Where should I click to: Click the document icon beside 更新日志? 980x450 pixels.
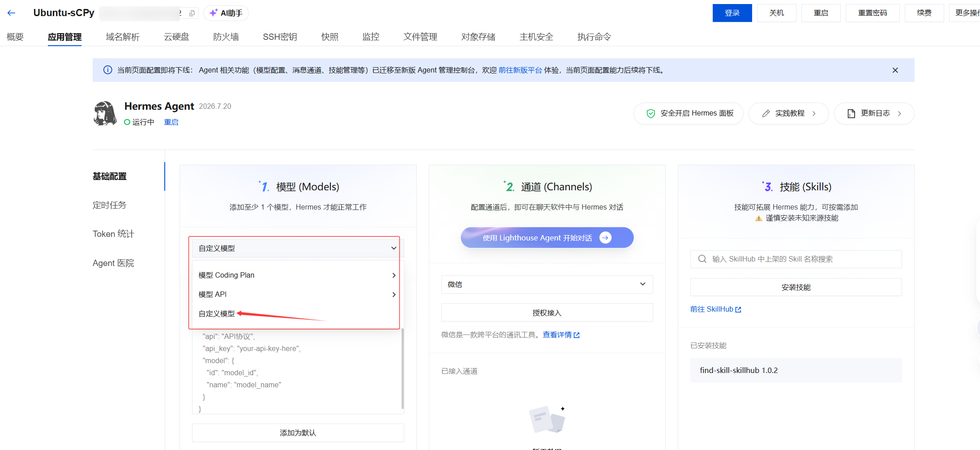pos(851,114)
